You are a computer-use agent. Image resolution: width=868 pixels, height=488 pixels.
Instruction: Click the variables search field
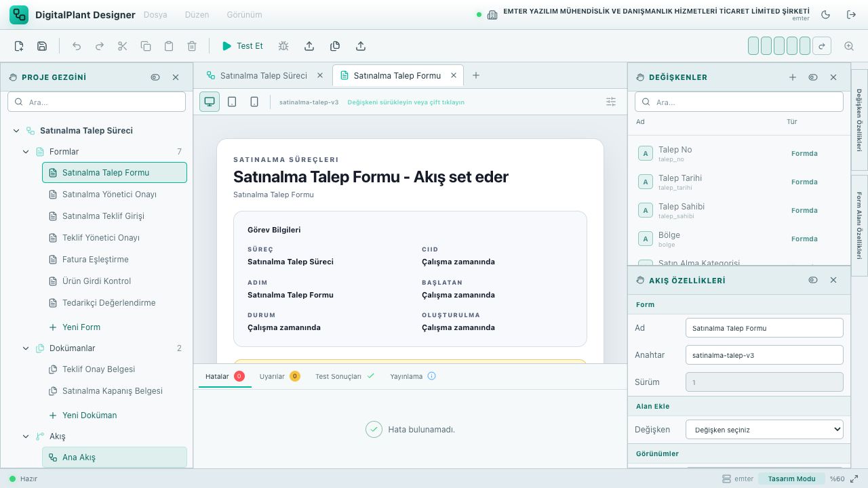pyautogui.click(x=739, y=102)
